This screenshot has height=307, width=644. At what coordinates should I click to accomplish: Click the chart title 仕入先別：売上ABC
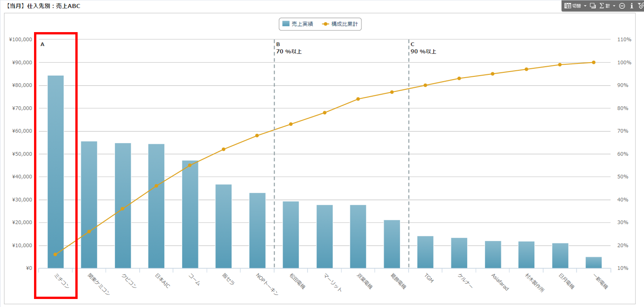click(x=54, y=6)
